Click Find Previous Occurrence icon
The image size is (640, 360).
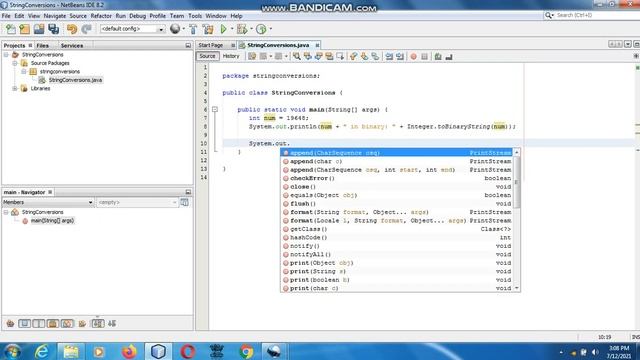click(x=308, y=56)
